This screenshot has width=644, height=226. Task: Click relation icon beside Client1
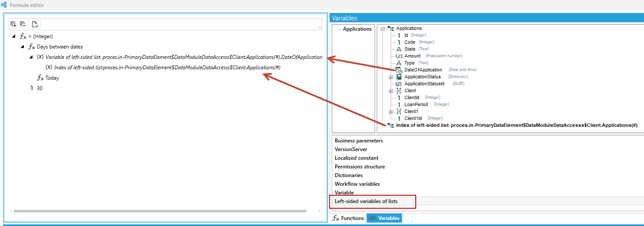(399, 112)
